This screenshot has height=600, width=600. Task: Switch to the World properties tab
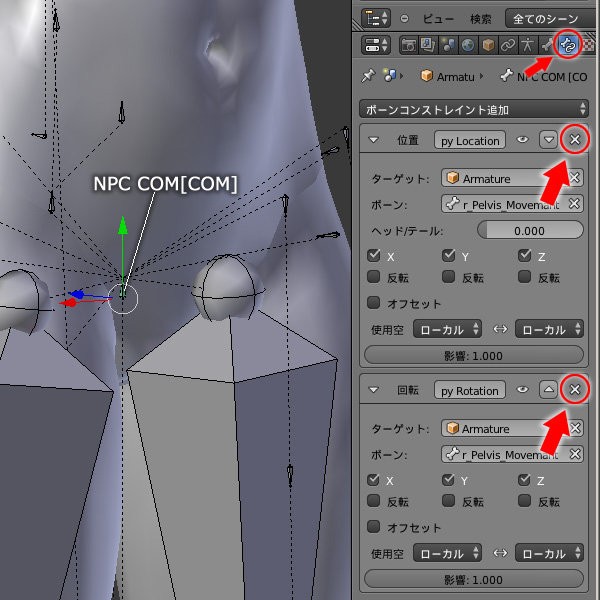(x=468, y=45)
